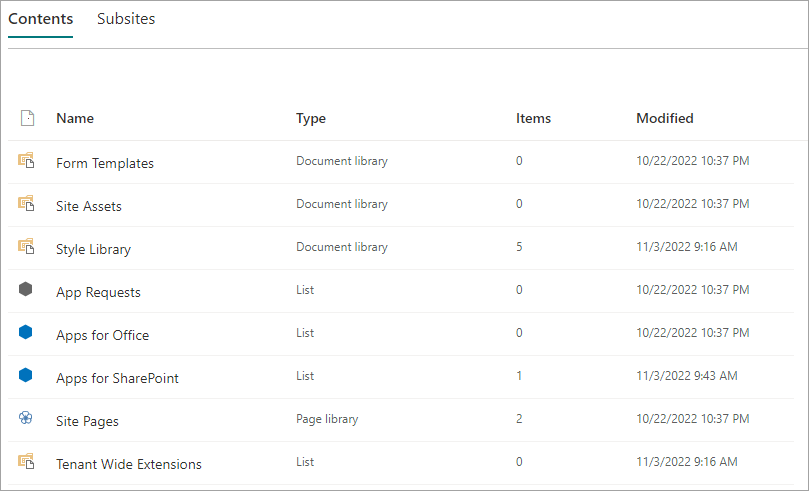Click the file type column header icon
This screenshot has width=809, height=491.
click(x=27, y=118)
